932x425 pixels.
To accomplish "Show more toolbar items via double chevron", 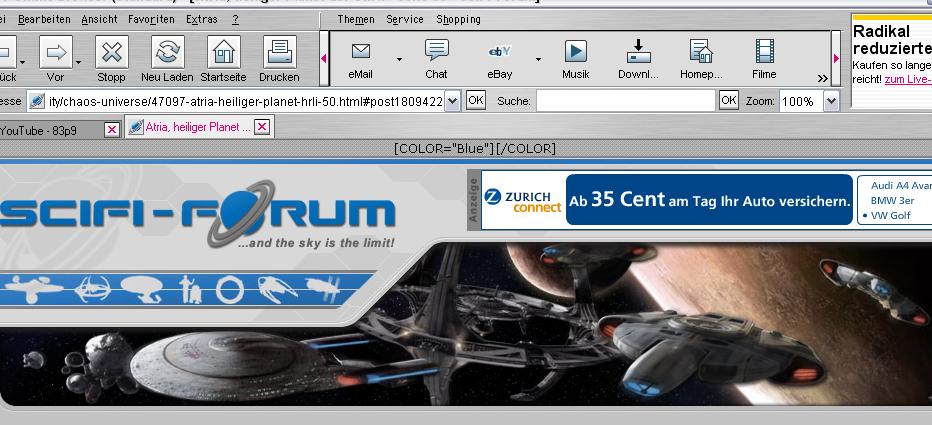I will (822, 78).
